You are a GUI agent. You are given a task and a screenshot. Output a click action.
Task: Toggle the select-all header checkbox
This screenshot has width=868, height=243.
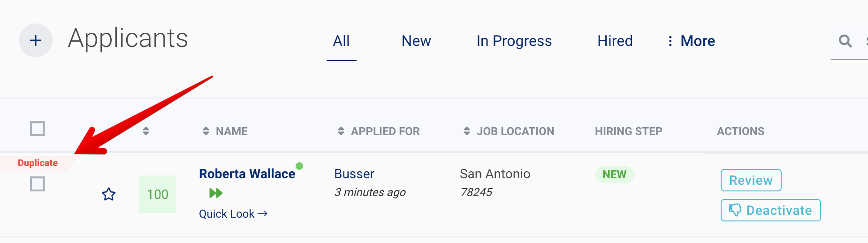click(38, 129)
